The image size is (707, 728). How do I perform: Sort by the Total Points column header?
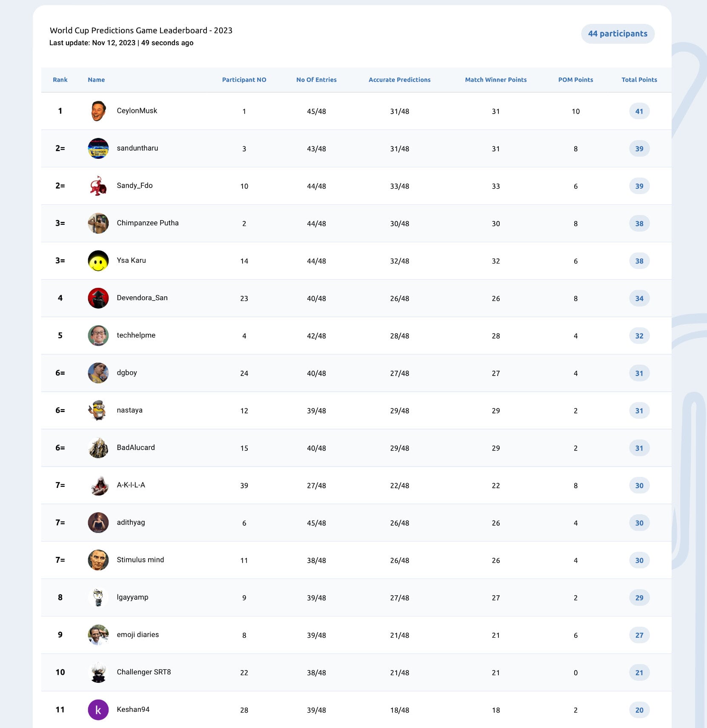point(639,80)
